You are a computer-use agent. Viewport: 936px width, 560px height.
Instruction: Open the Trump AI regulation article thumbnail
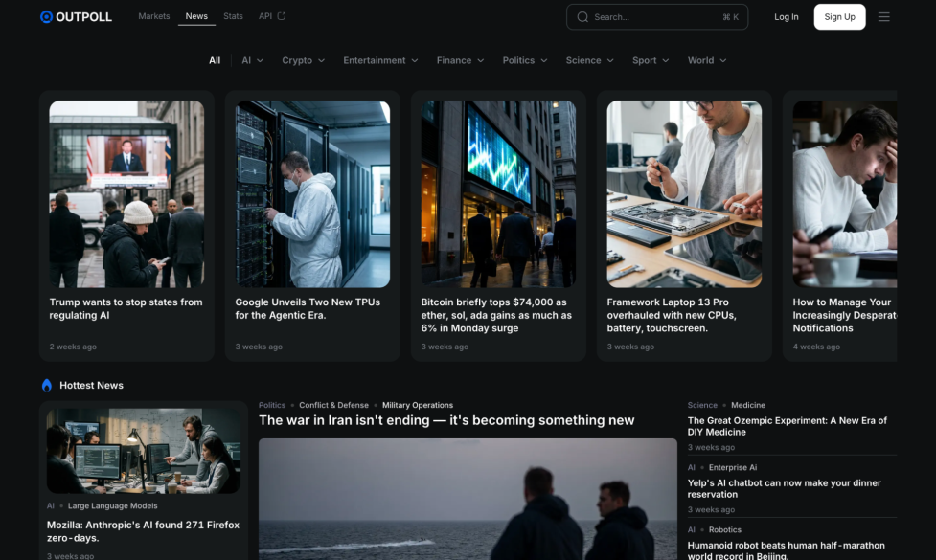click(x=126, y=193)
